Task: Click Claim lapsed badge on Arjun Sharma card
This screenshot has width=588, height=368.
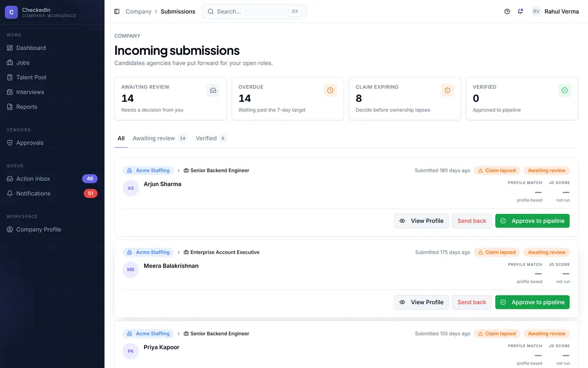Action: pos(497,170)
